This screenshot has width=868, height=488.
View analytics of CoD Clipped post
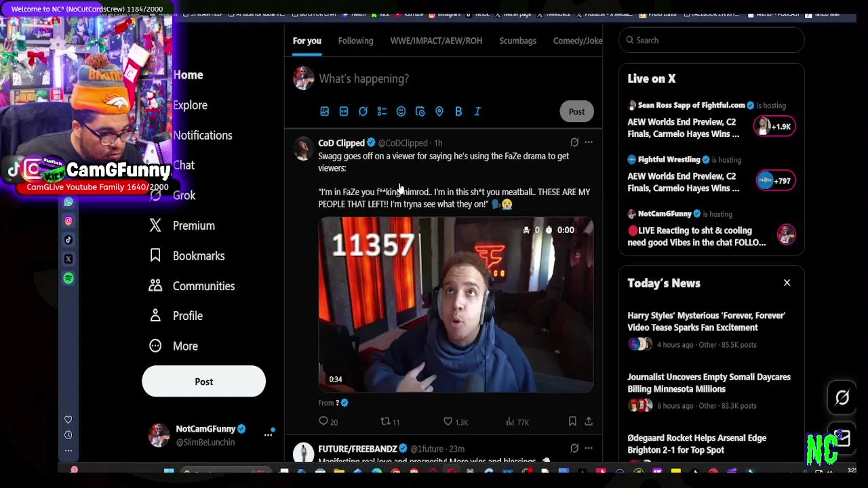pyautogui.click(x=517, y=422)
